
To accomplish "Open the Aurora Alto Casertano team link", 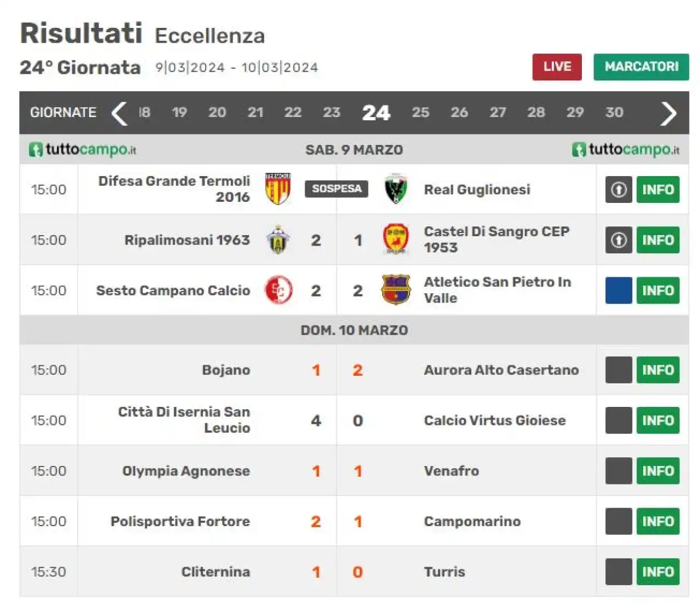I will click(x=501, y=370).
